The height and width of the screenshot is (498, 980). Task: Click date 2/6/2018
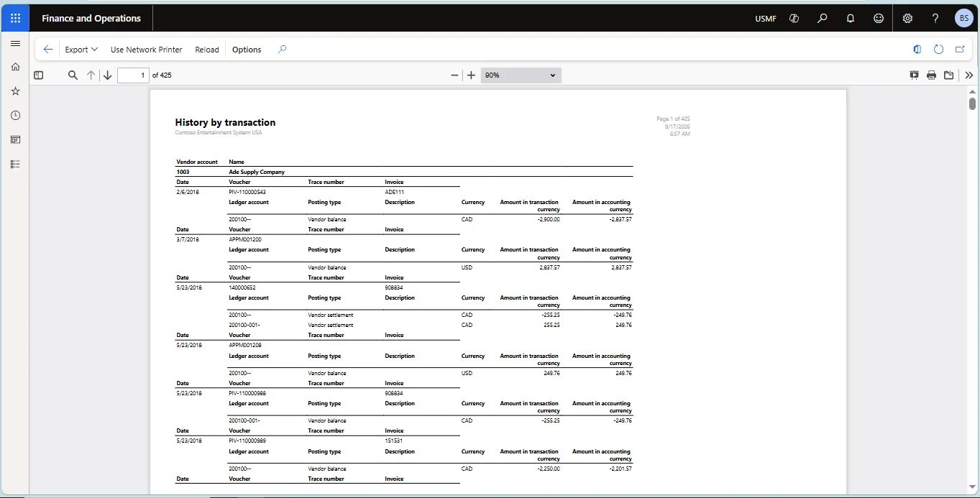(187, 192)
